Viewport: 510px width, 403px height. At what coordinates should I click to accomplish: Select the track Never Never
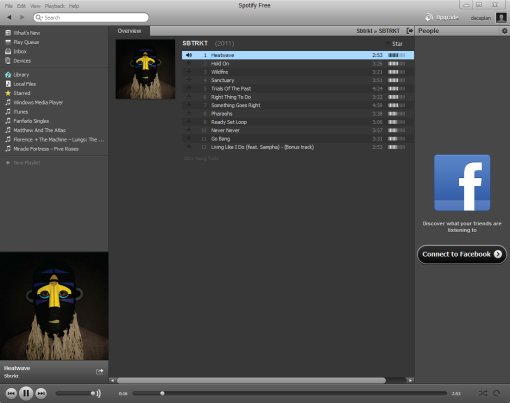298,130
